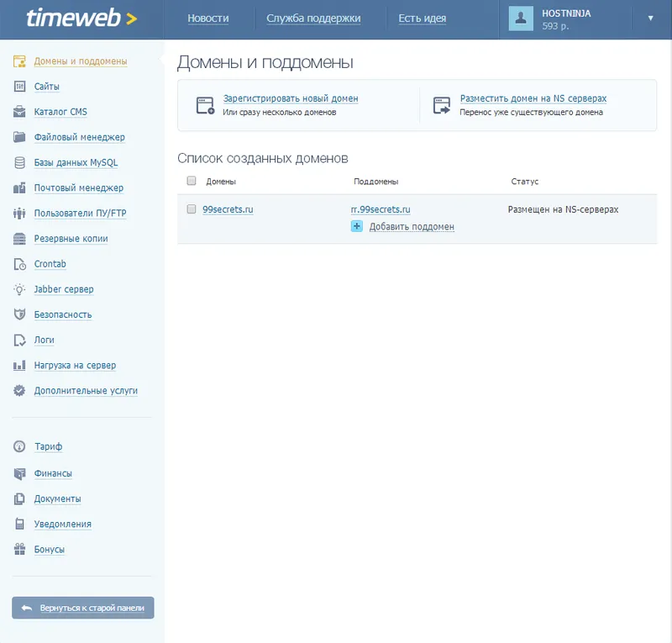Click the security shield icon

click(x=19, y=314)
